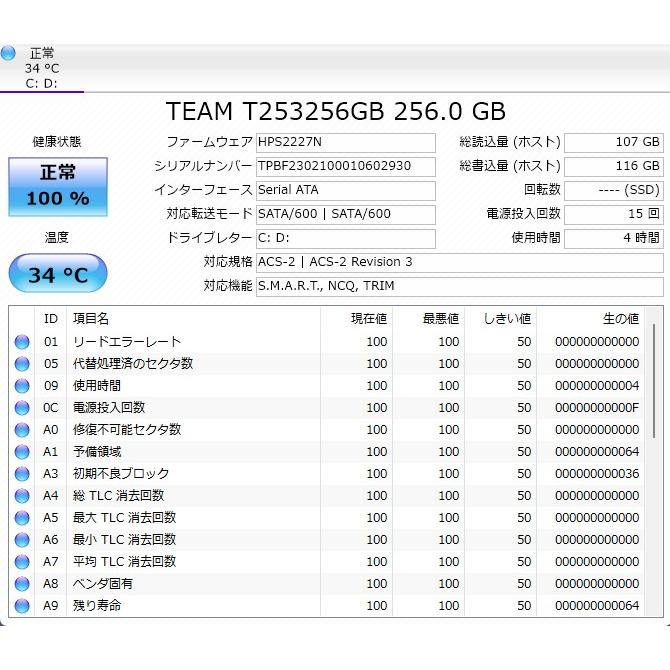Click the status orb for row 09 使用時間
670x670 pixels.
point(22,386)
